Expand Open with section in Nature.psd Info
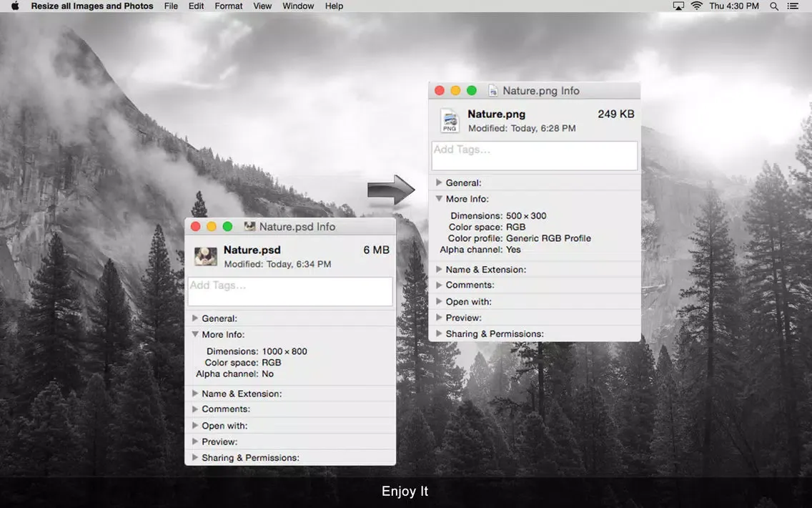This screenshot has width=812, height=508. [194, 426]
